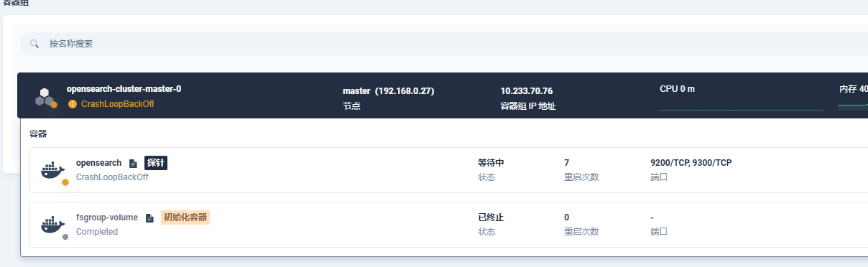
Task: Open node master (192.168.0.27)
Action: click(x=389, y=91)
